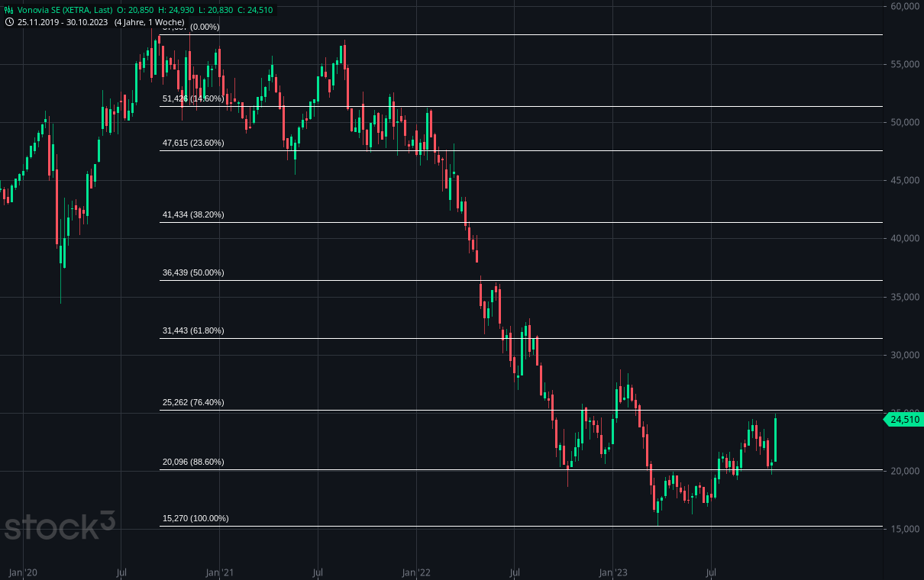Select the 41,434 (38.20%) Fibonacci label
The height and width of the screenshot is (580, 924).
tap(193, 215)
